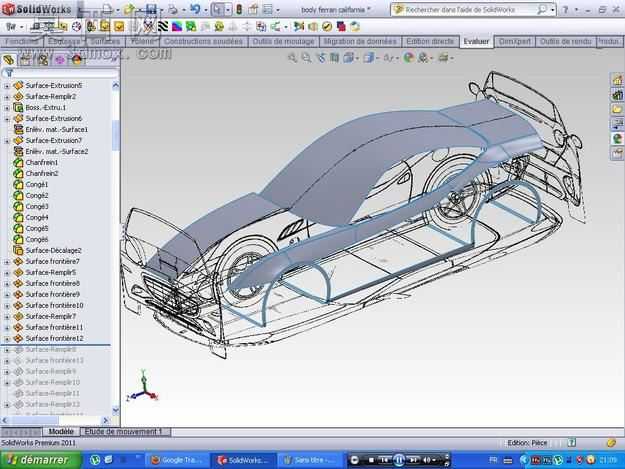The image size is (625, 469).
Task: Open the Design Library icon in task pane
Action: (617, 95)
